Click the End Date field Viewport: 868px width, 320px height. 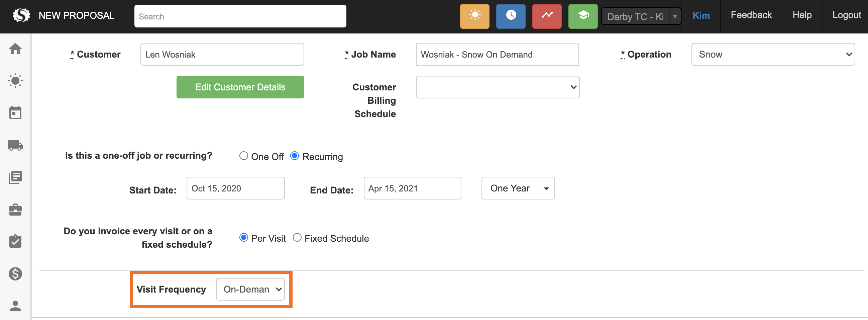pos(413,188)
